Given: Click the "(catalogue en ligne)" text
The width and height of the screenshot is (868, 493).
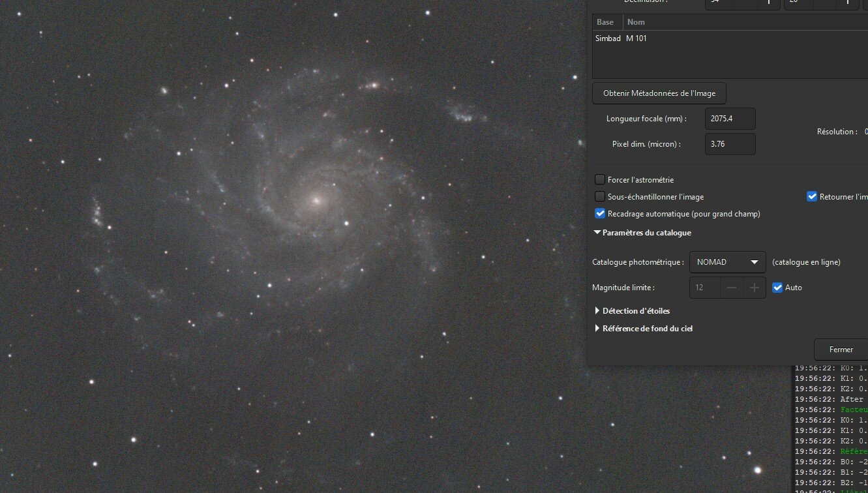Looking at the screenshot, I should 806,262.
